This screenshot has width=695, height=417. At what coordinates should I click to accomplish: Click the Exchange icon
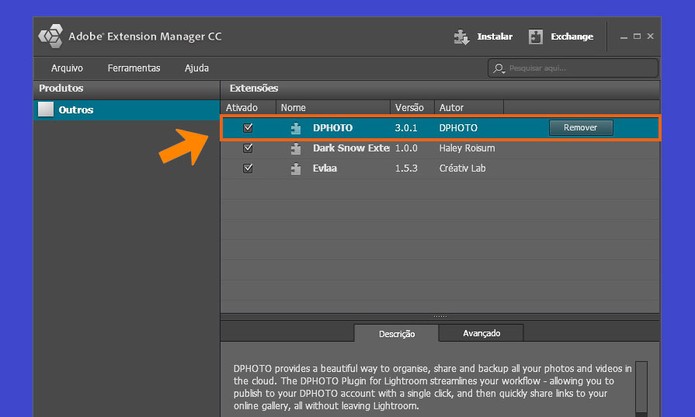[x=535, y=37]
